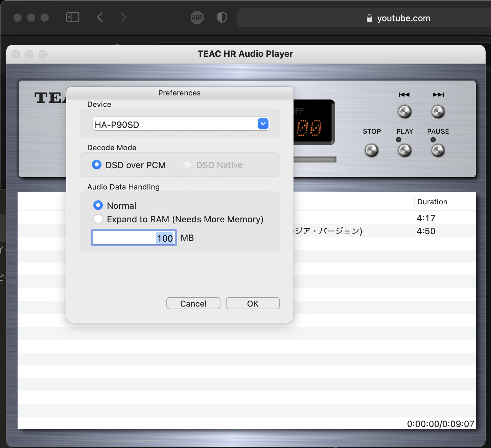
Task: Click the previous track knob
Action: pyautogui.click(x=404, y=112)
